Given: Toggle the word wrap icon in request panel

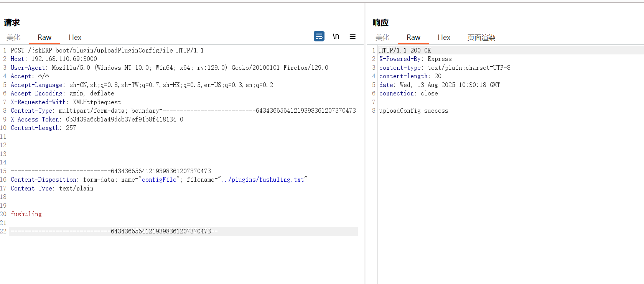Looking at the screenshot, I should click(319, 36).
